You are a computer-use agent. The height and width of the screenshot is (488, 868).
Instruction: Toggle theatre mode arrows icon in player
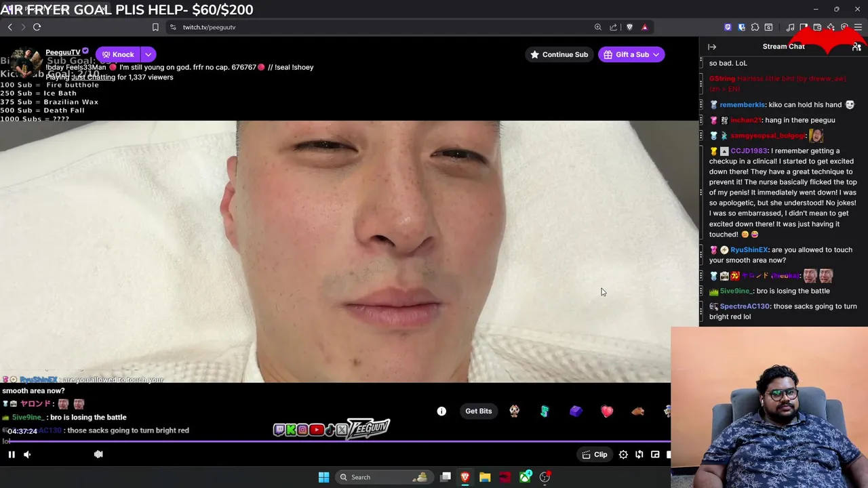pyautogui.click(x=639, y=455)
